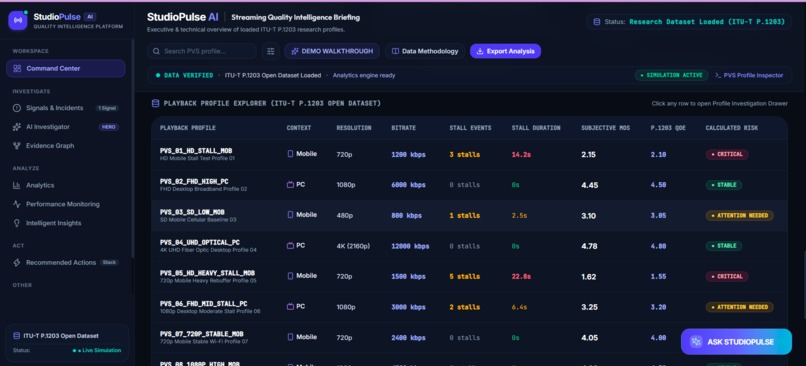
Task: Click the PC icon in PVS_06 row
Action: click(x=290, y=306)
